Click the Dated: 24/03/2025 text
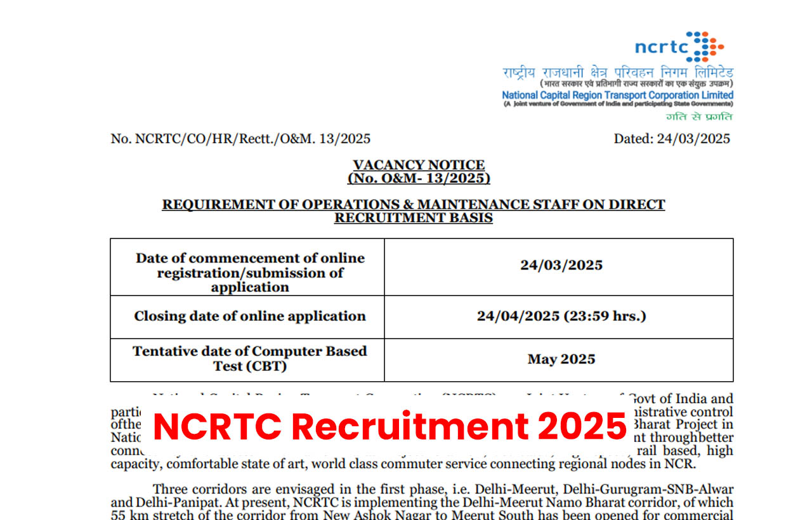Image resolution: width=812 pixels, height=520 pixels. (x=671, y=139)
